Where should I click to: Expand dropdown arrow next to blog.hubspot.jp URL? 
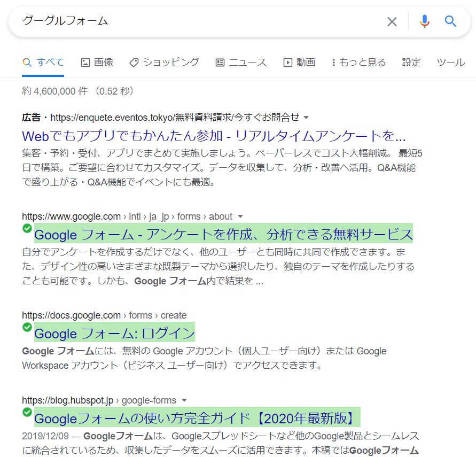184,400
